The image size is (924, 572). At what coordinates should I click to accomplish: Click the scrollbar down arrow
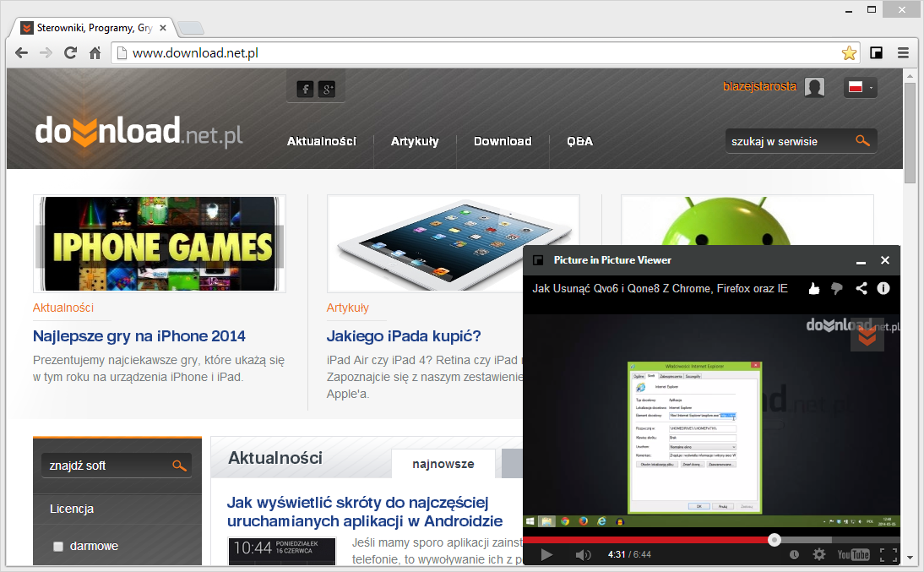(x=910, y=558)
